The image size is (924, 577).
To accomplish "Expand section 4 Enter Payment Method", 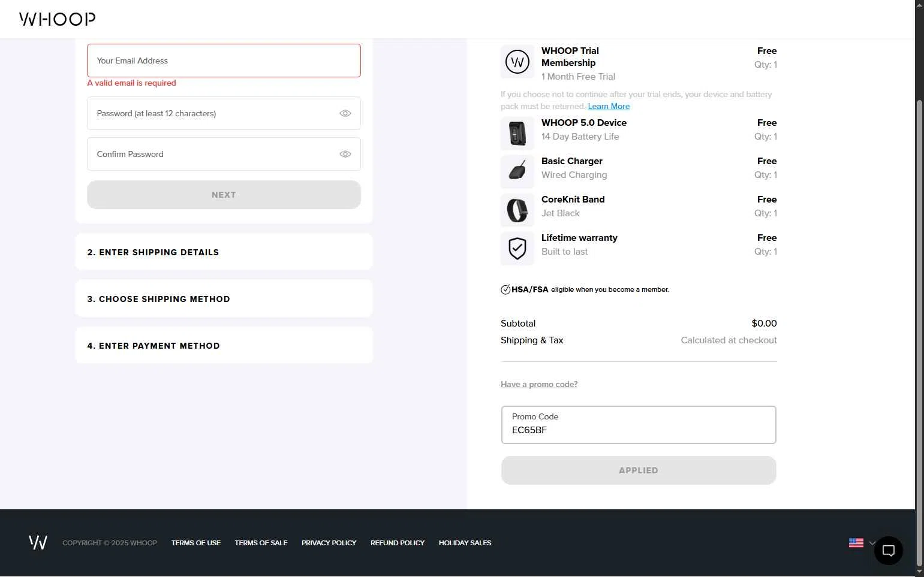I will [224, 346].
